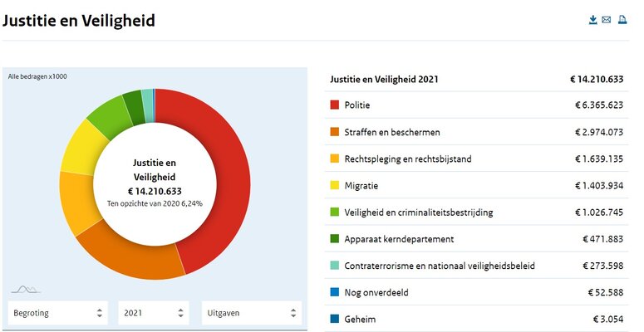Open the Straffen en beschermen row
The width and height of the screenshot is (644, 332).
point(476,132)
